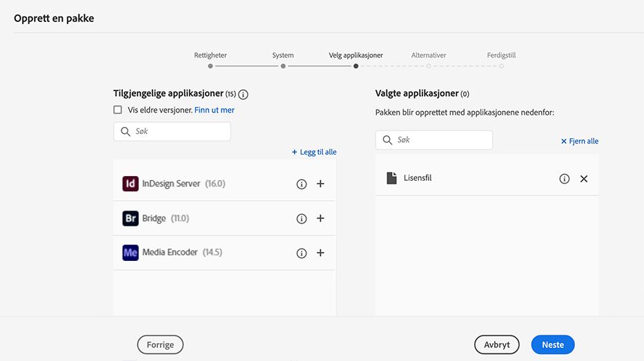The image size is (644, 361).
Task: Click the InDesign Server app icon
Action: point(130,184)
